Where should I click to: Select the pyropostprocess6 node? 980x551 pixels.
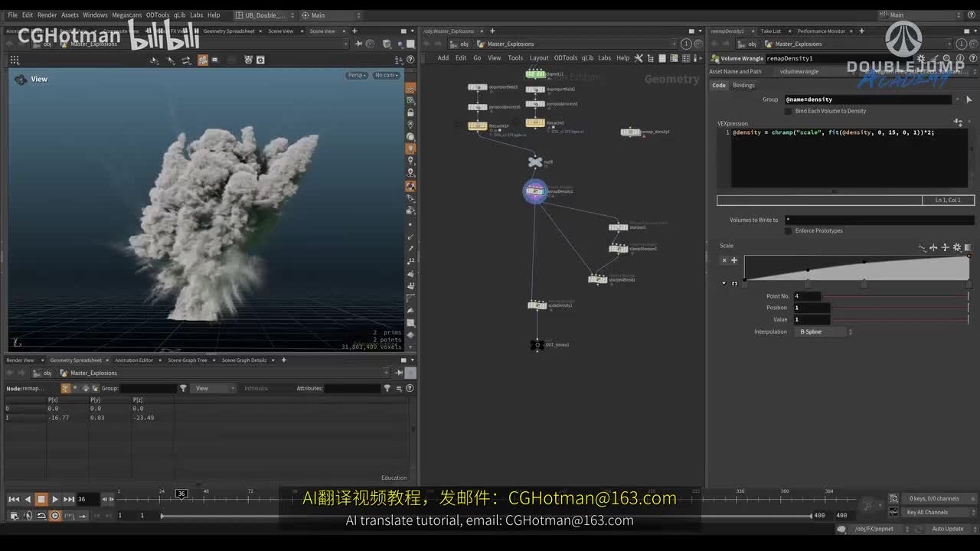477,107
